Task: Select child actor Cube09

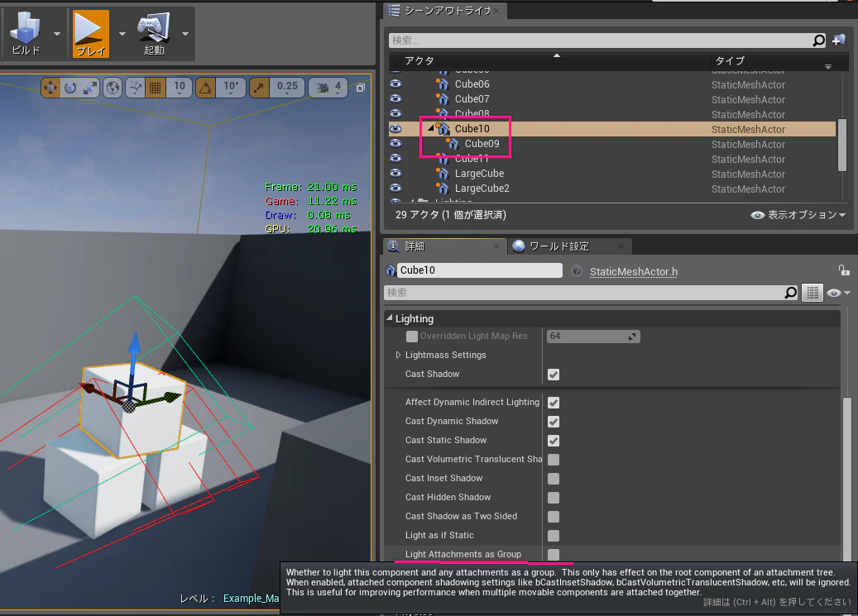Action: [x=482, y=144]
